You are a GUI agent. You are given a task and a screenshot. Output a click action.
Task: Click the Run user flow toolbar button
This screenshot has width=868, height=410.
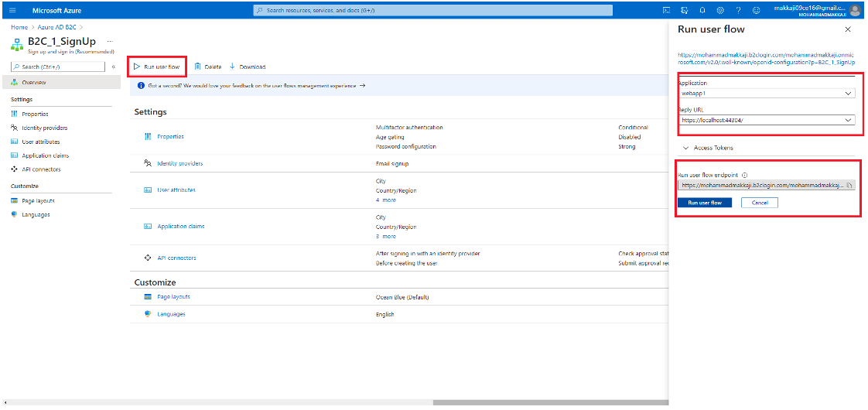pyautogui.click(x=157, y=67)
